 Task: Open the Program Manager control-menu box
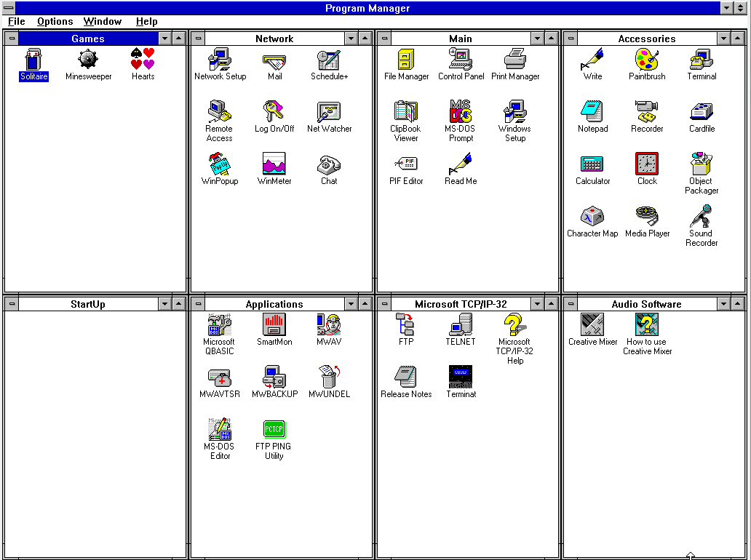[9, 8]
